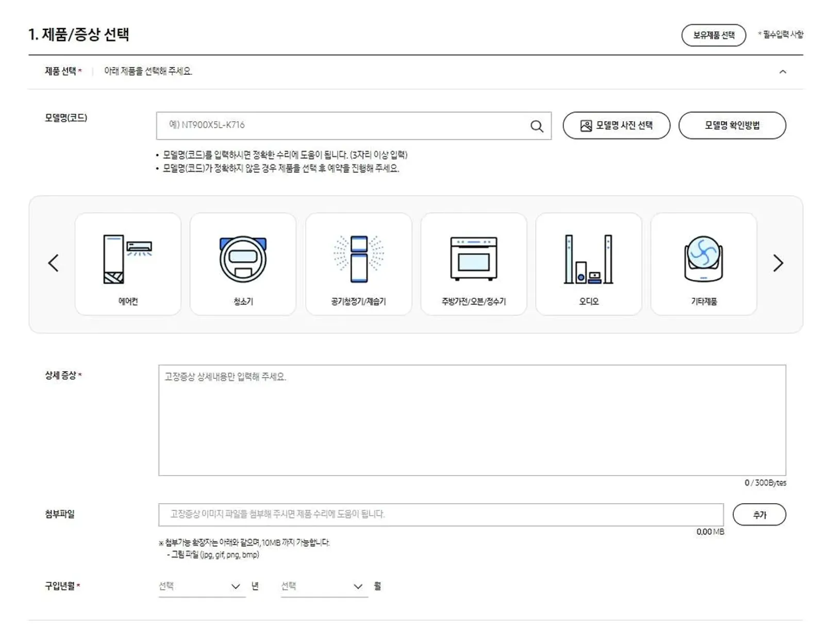The width and height of the screenshot is (829, 644).
Task: Open the purchase year 선택 dropdown
Action: pyautogui.click(x=201, y=586)
